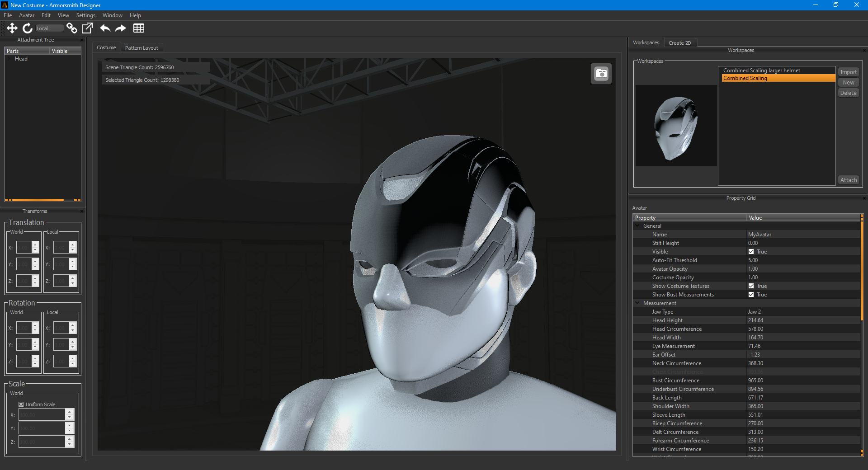Open the Avatar menu
Image resolution: width=868 pixels, height=470 pixels.
click(27, 15)
